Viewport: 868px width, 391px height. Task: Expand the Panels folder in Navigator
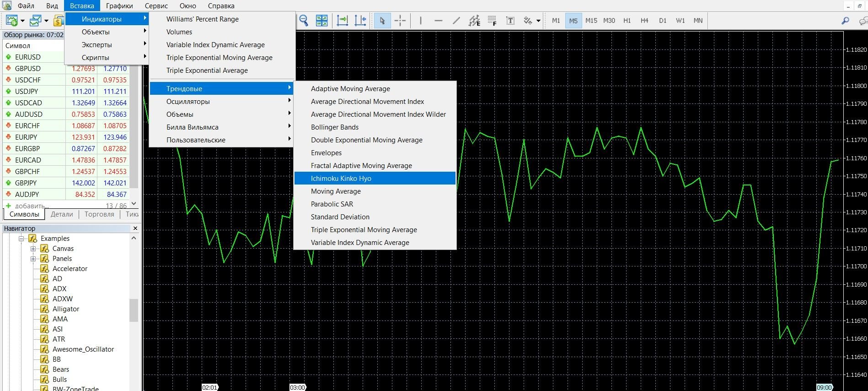tap(33, 259)
